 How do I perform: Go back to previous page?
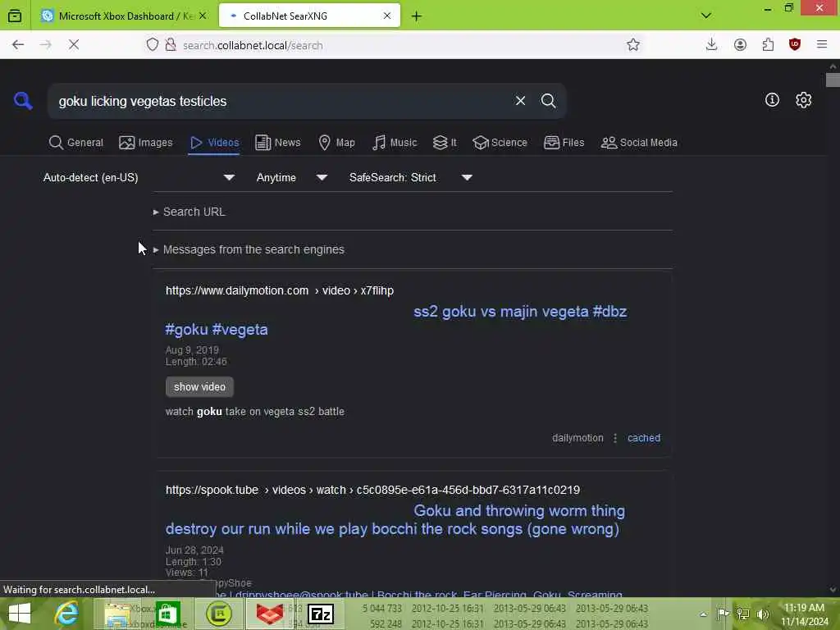tap(18, 44)
